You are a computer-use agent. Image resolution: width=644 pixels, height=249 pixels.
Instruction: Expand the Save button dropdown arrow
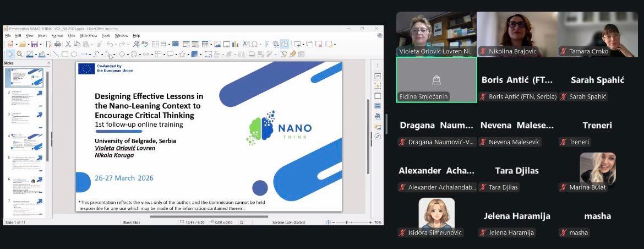[41, 45]
